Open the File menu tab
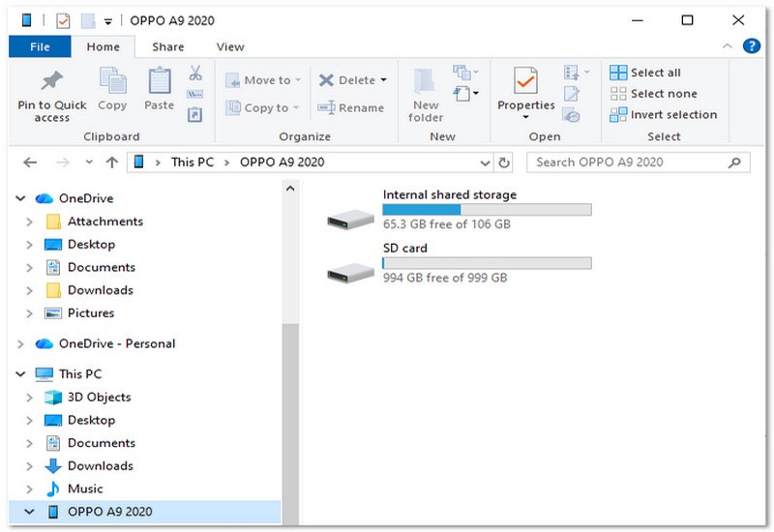 pyautogui.click(x=40, y=46)
